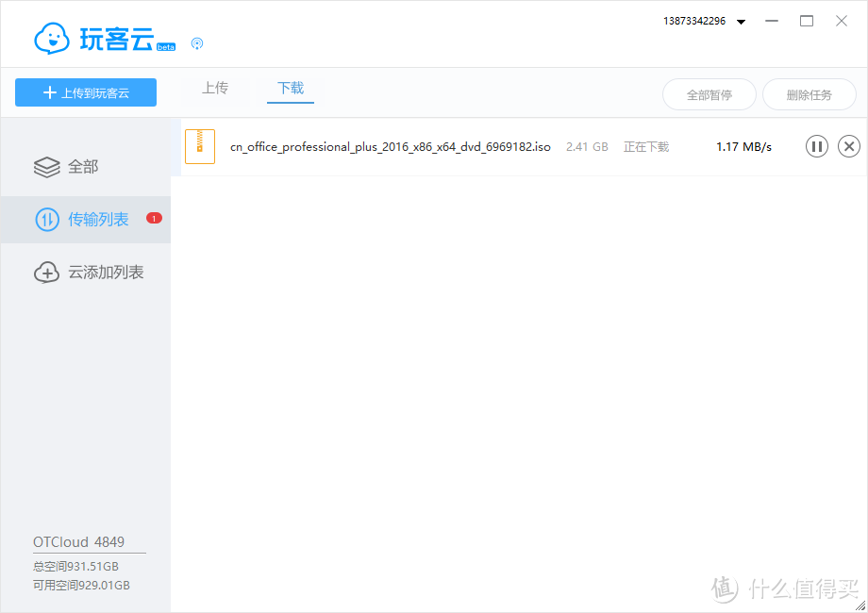Minimize the 玩客云 window
The height and width of the screenshot is (613, 868).
[x=772, y=21]
